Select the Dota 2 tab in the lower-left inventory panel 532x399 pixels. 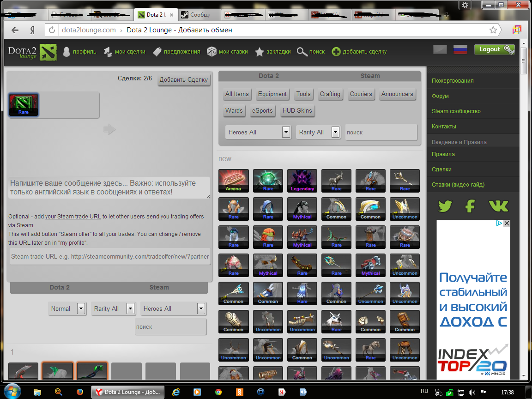tap(60, 287)
